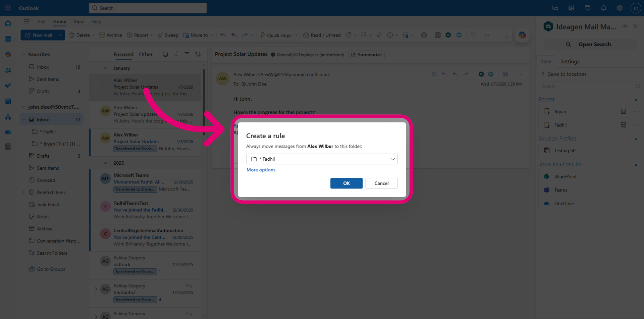Open the Junk Email folder
The width and height of the screenshot is (644, 319).
pyautogui.click(x=48, y=204)
